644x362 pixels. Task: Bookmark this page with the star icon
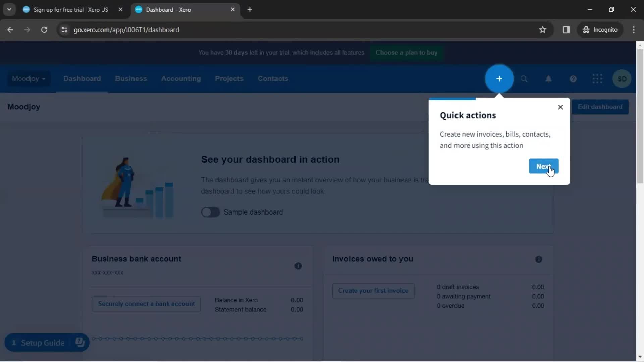543,30
